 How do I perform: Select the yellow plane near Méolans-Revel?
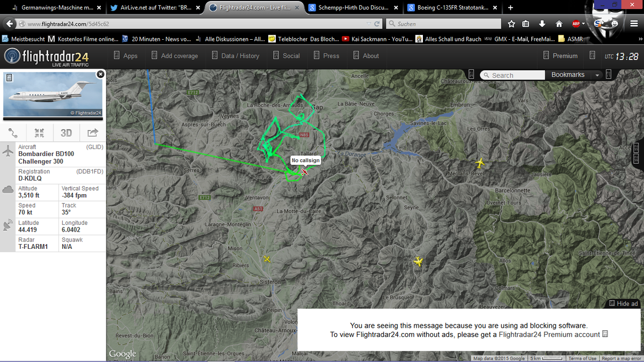480,162
